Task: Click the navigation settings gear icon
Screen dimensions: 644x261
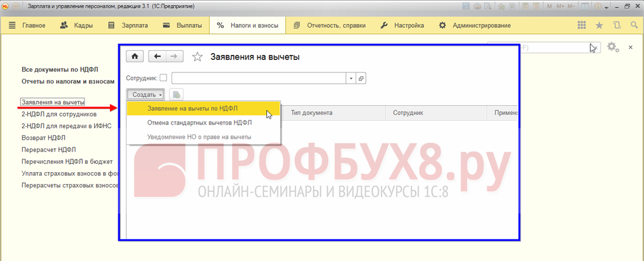Action: [613, 47]
